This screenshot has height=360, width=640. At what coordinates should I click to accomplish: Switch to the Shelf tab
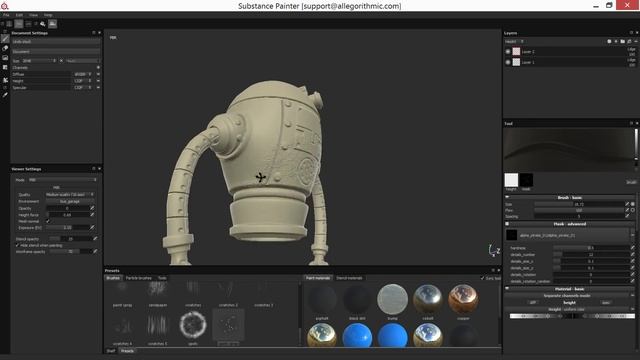(111, 351)
